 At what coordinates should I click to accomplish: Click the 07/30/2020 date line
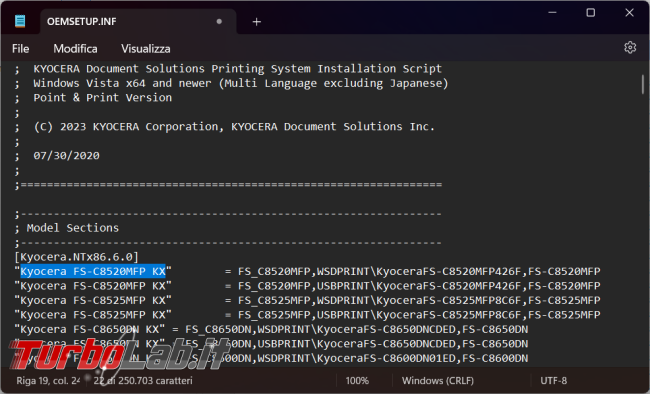[57, 156]
